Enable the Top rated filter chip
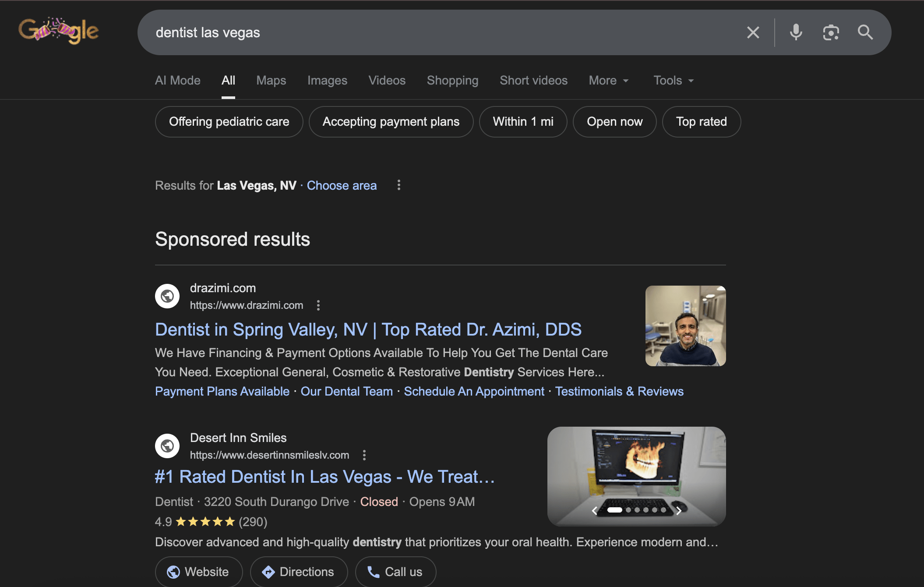Viewport: 924px width, 587px height. pyautogui.click(x=701, y=122)
